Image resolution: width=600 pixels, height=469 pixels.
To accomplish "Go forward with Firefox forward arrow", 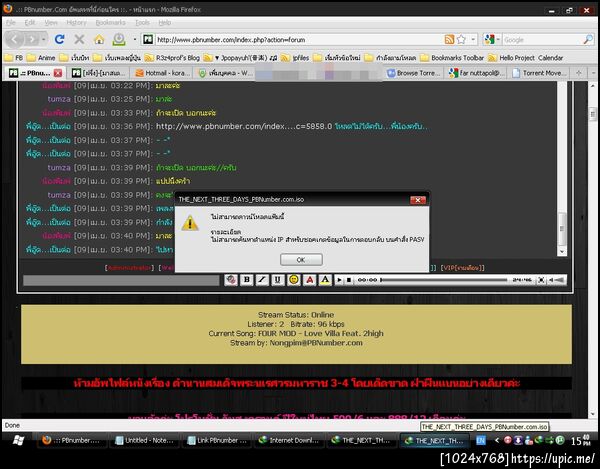I will click(x=32, y=39).
